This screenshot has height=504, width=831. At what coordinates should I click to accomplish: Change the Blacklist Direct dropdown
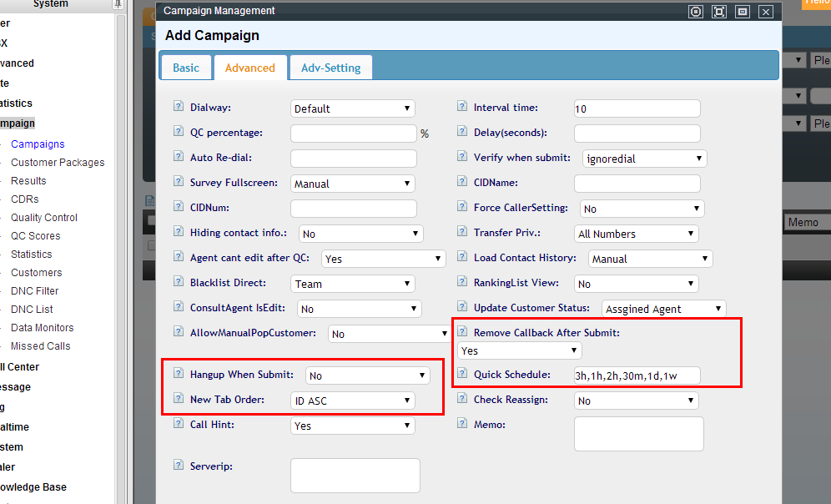click(352, 284)
